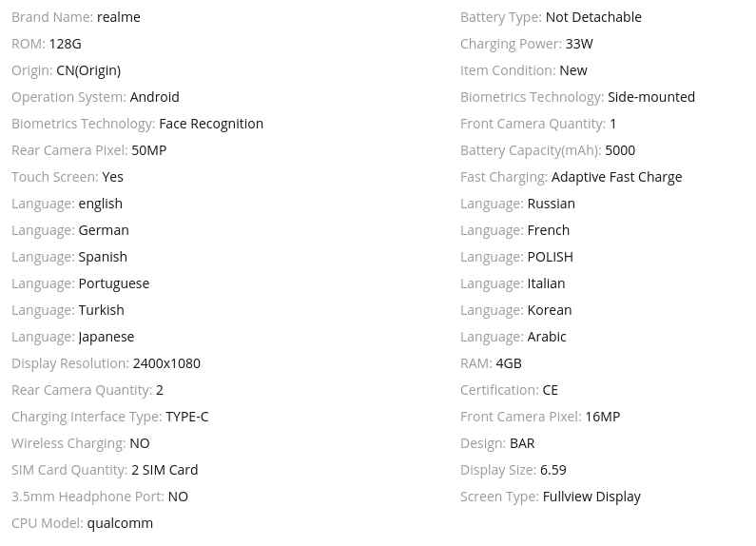This screenshot has height=546, width=756.
Task: Click the 2 SIM Card quantity value
Action: [x=165, y=470]
